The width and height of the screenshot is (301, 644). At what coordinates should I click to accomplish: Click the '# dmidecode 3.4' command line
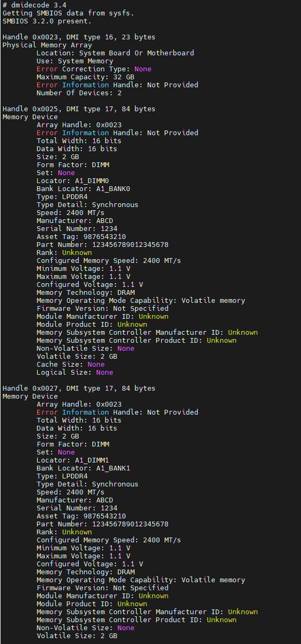click(34, 5)
